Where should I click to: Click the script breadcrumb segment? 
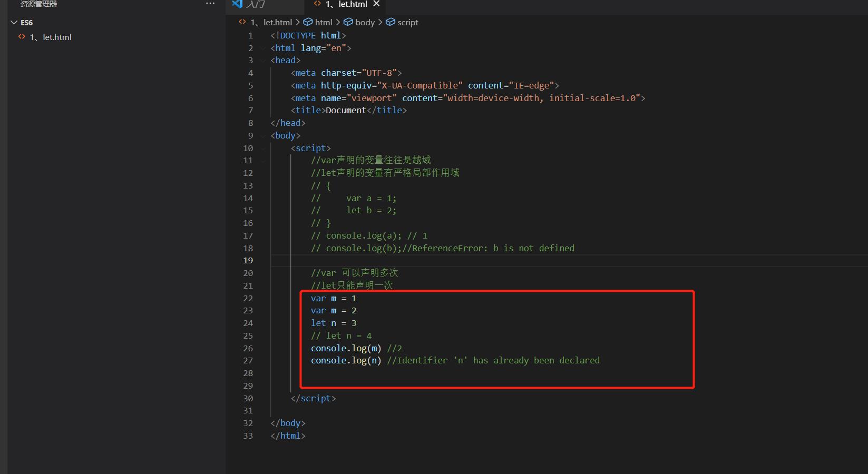(x=407, y=22)
